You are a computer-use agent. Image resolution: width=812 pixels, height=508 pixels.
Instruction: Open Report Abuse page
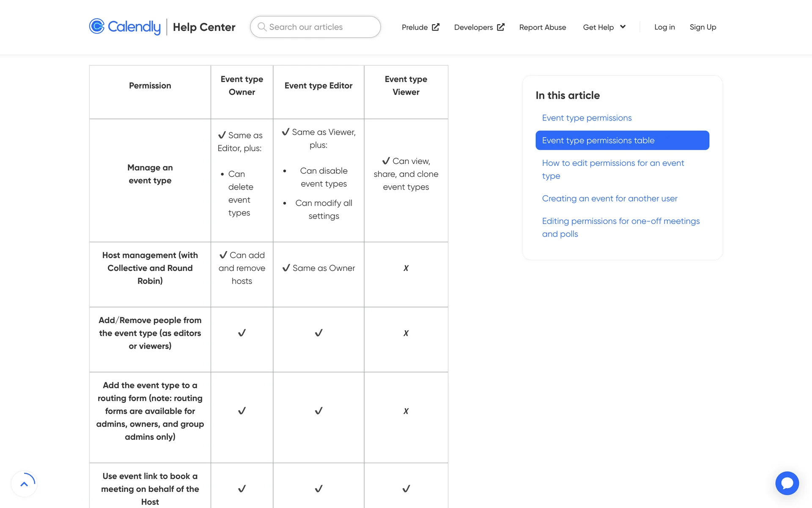click(542, 27)
